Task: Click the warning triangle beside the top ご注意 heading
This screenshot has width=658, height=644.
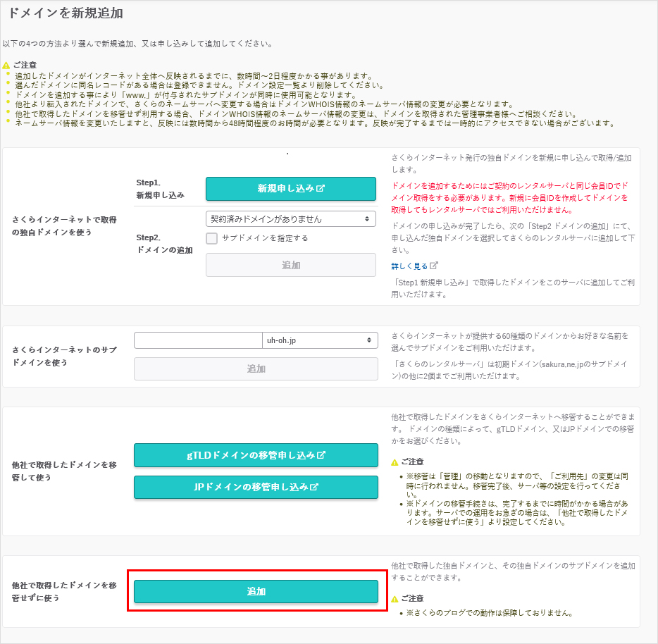Action: 6,65
